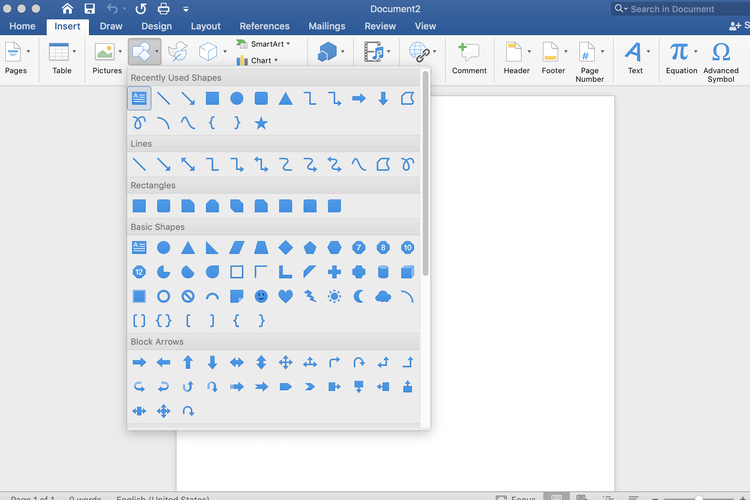Choose the cube shape in Basic Shapes

tap(408, 272)
